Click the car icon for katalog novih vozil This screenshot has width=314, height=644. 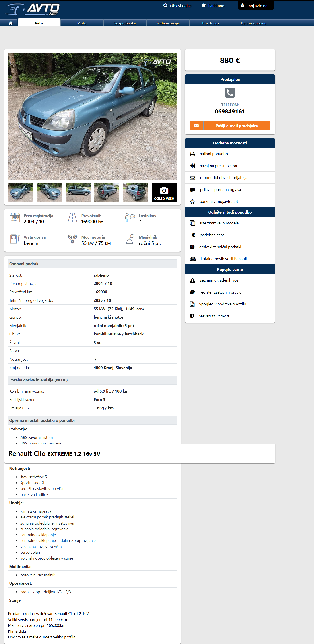click(x=193, y=259)
